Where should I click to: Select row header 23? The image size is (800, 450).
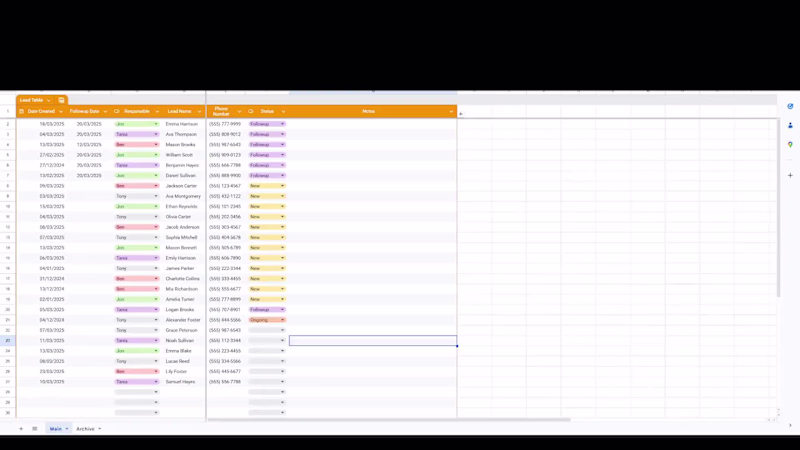(x=8, y=340)
